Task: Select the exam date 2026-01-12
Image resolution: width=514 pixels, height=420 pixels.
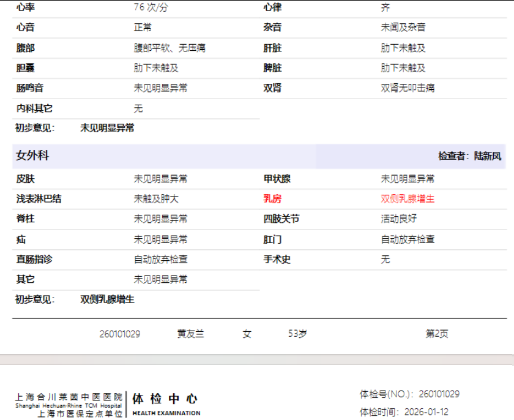Action: click(426, 412)
